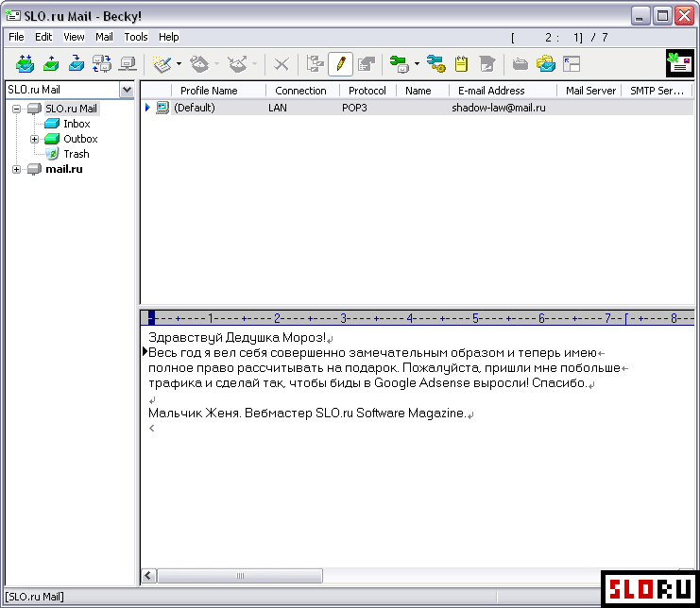
Task: Click the horizontal scrollbar thumb in message pane
Action: tap(240, 576)
